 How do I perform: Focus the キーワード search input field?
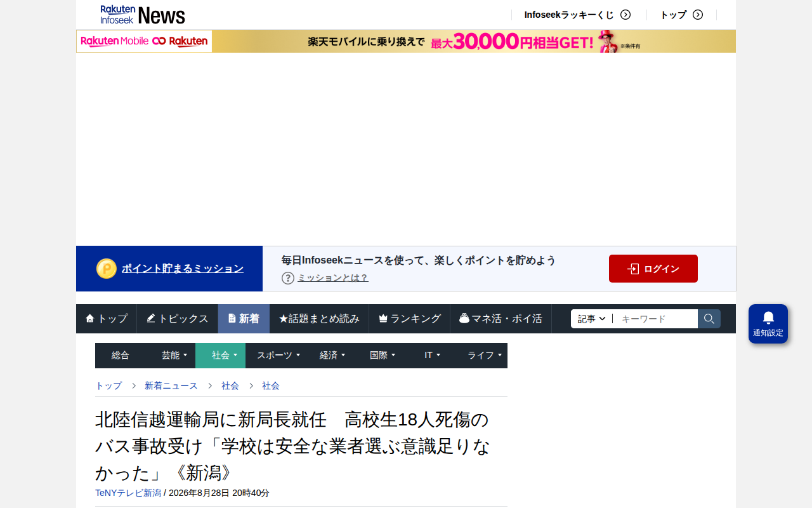(x=656, y=319)
